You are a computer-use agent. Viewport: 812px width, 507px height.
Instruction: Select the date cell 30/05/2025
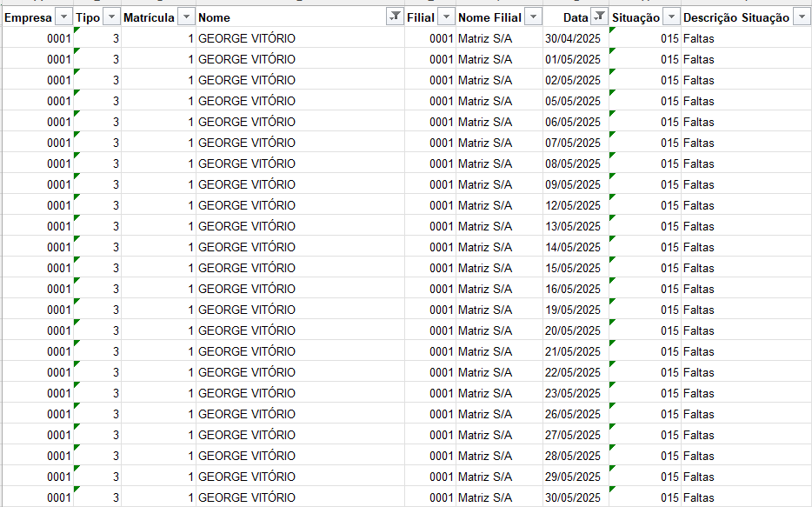click(573, 498)
